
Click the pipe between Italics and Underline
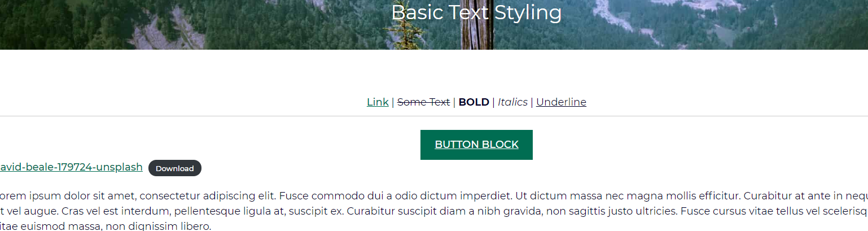point(532,102)
